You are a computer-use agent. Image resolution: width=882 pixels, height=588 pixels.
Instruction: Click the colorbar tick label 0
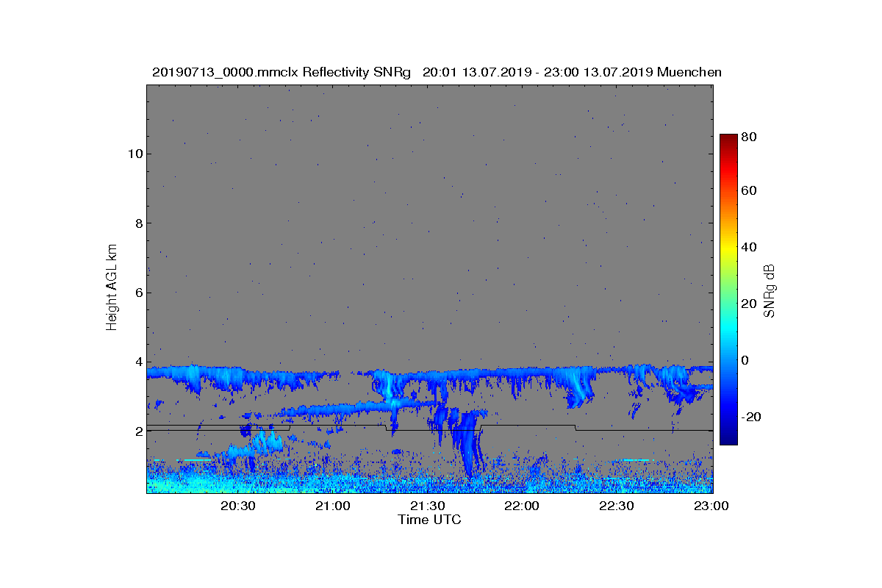pyautogui.click(x=745, y=360)
